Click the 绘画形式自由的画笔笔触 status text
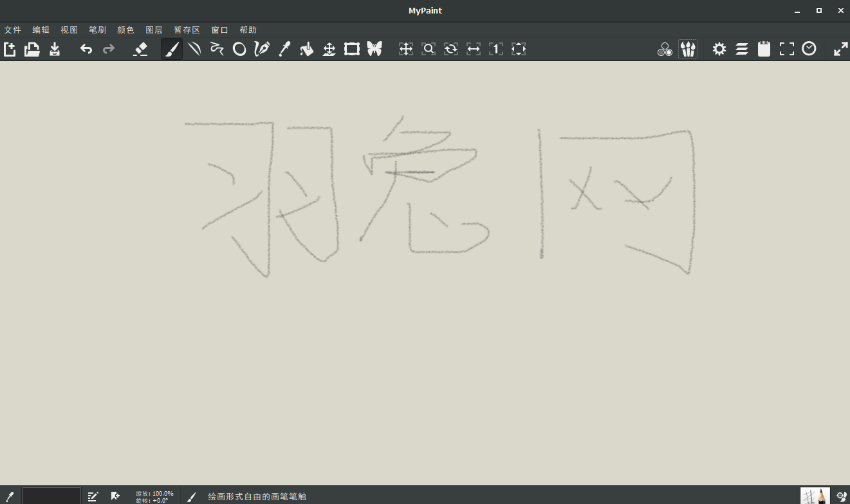 coord(257,497)
